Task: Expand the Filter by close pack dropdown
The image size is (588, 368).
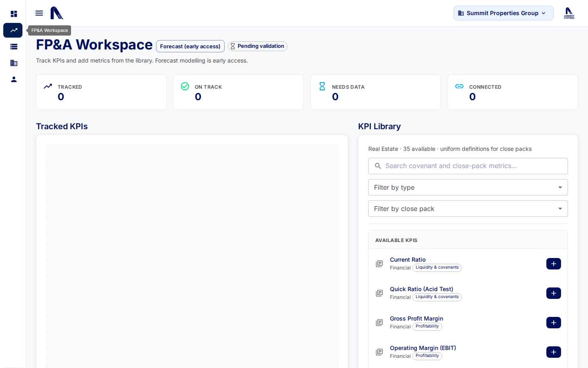Action: (x=468, y=209)
